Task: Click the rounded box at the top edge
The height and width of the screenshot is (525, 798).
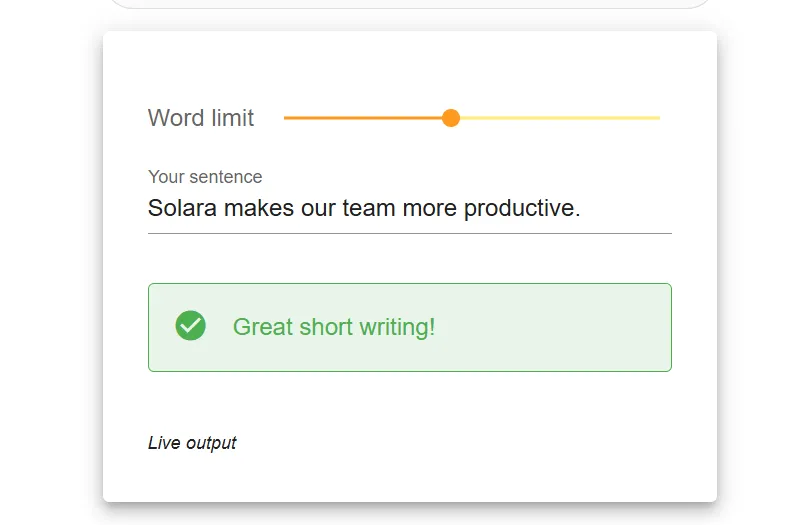Action: [x=409, y=4]
